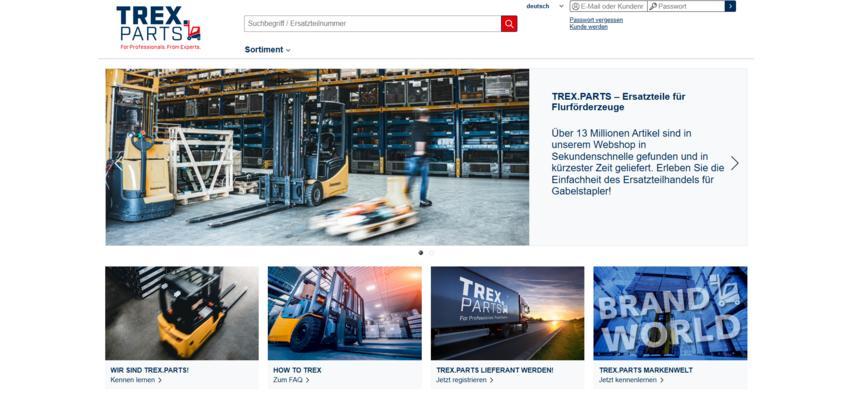Click the TREX.PARTS MARKENWELT heading
Image resolution: width=849 pixels, height=394 pixels.
coord(646,371)
